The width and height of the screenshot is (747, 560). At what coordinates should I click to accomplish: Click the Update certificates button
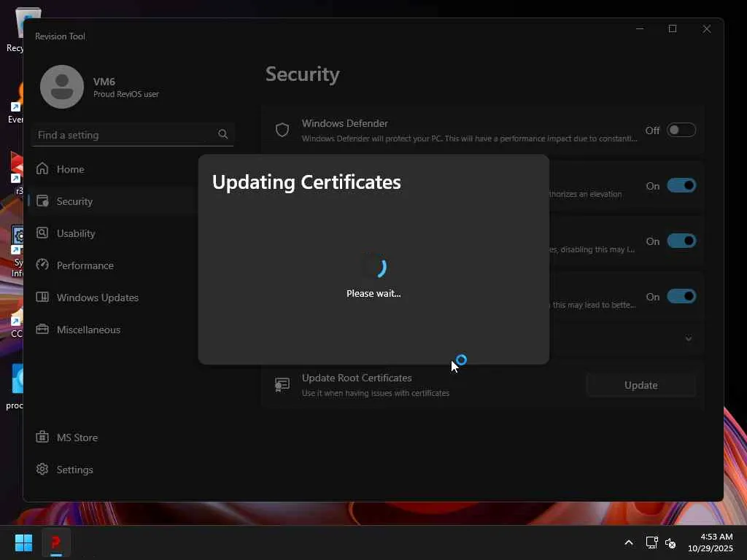tap(640, 385)
